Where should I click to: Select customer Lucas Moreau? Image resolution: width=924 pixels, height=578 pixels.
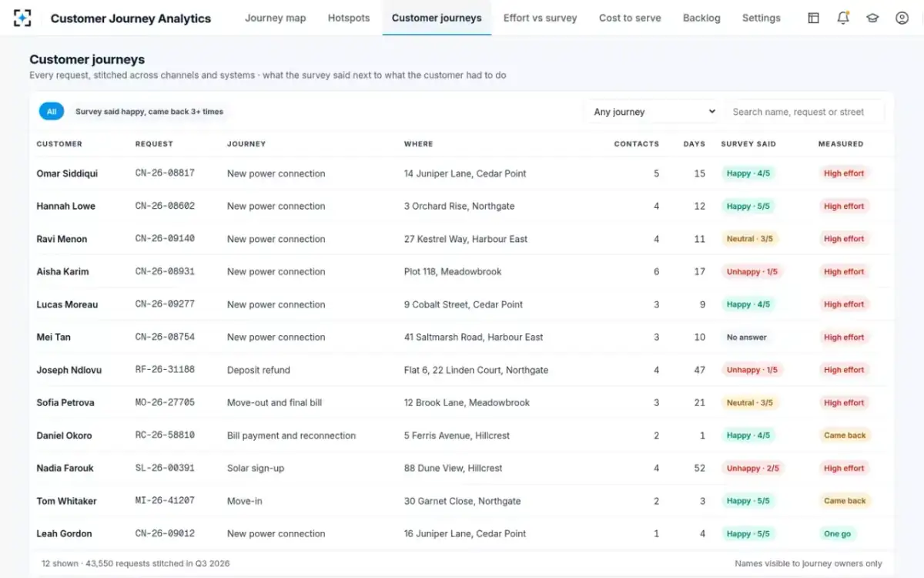click(67, 304)
